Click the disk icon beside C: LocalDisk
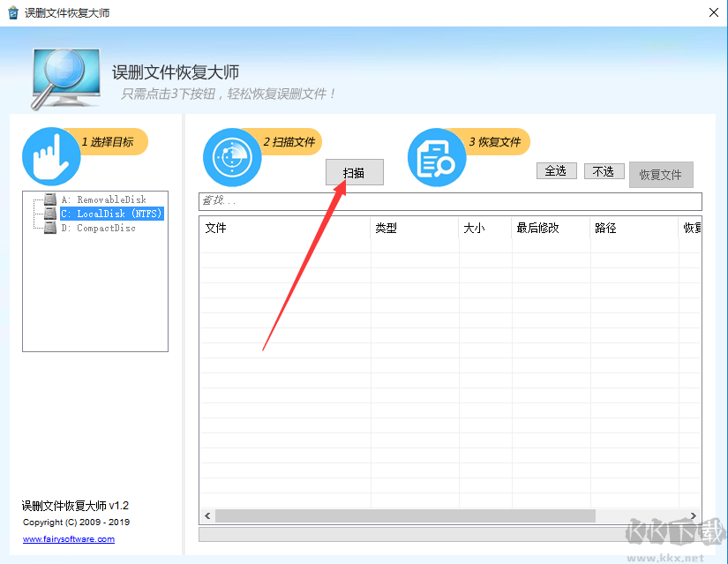This screenshot has width=728, height=564. 49,213
